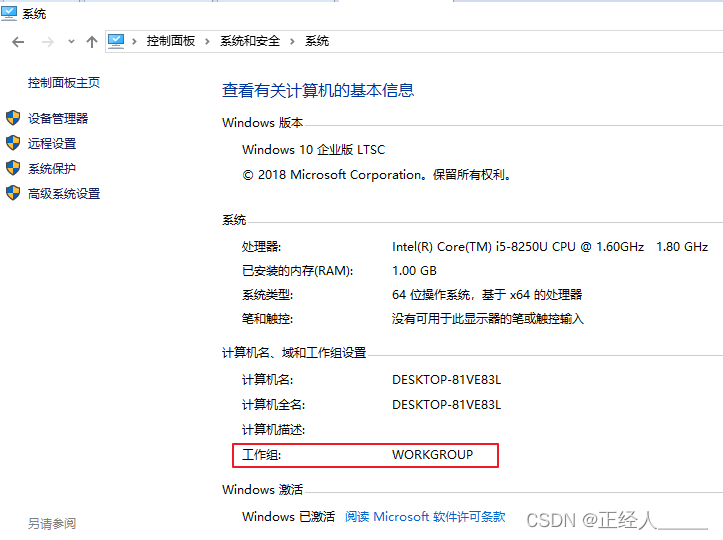723x540 pixels.
Task: Open 高级系统设置 link
Action: tap(64, 193)
